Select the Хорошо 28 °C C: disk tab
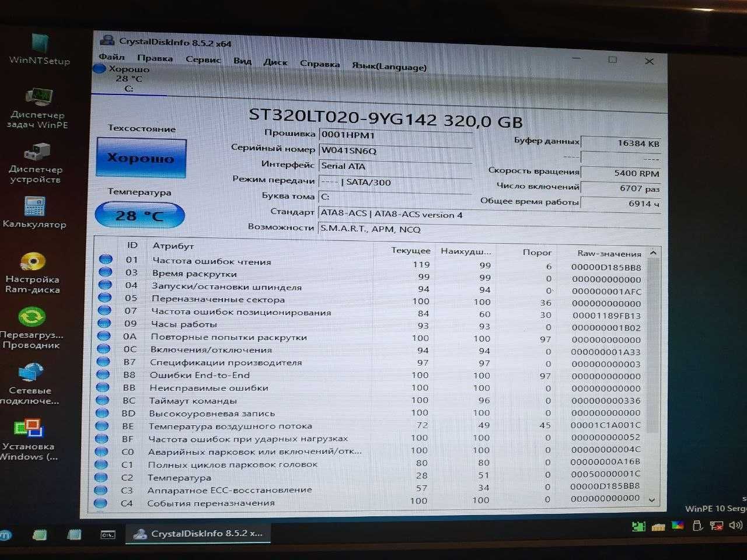Viewport: 747px width, 560px height. coord(128,78)
